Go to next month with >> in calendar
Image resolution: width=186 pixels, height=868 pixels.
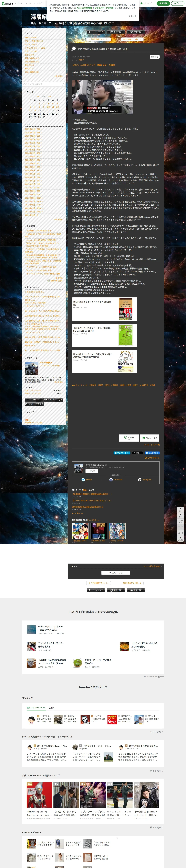[50, 97]
